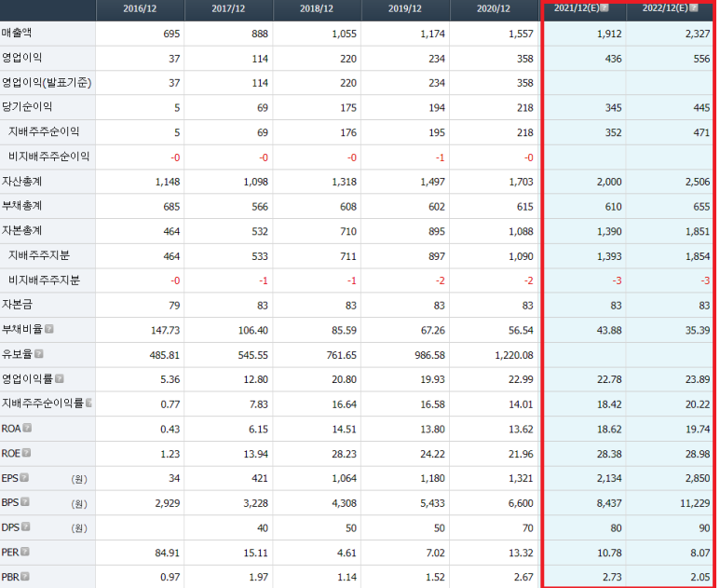Click the 영업이익률 row label

tap(27, 379)
